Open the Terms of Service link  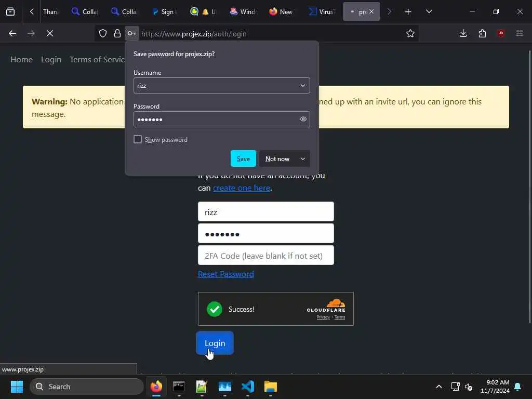tap(97, 59)
